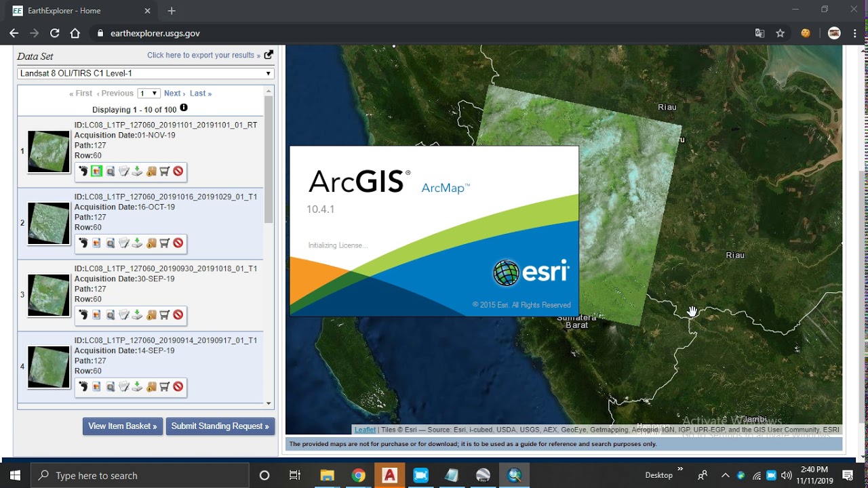Open the taskbar volume control
Screen dimensions: 868x488
point(787,475)
